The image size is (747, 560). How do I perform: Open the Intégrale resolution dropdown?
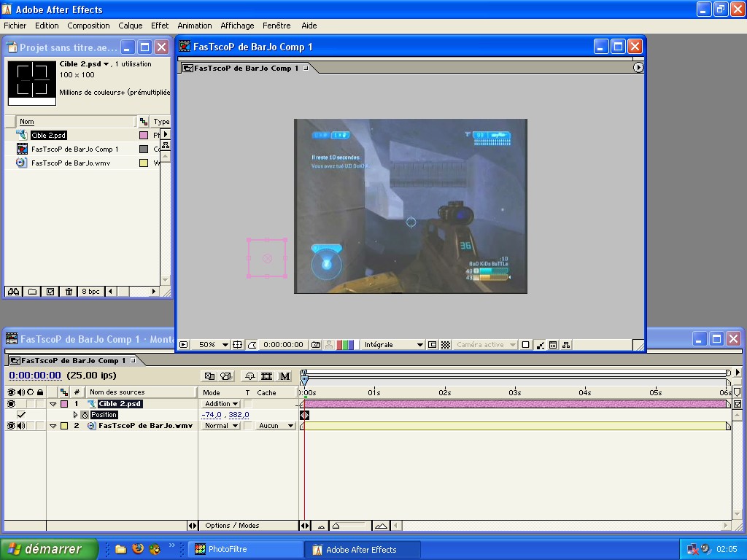[393, 345]
